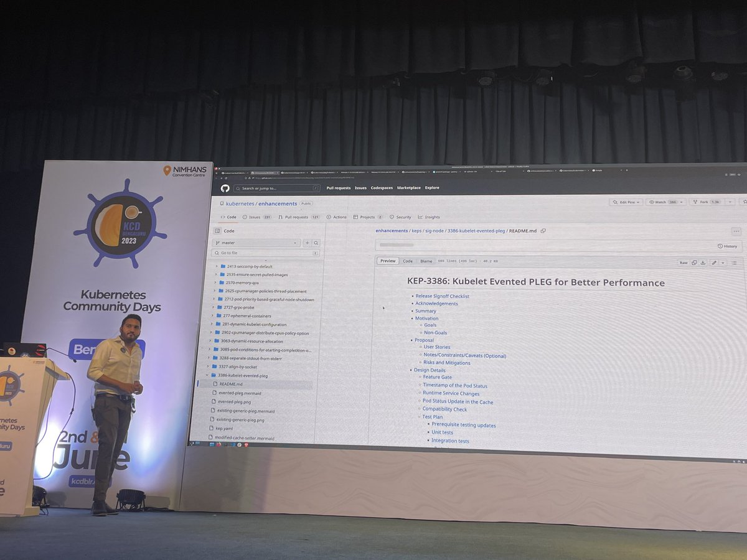Click the GitHub octocat logo

[224, 187]
